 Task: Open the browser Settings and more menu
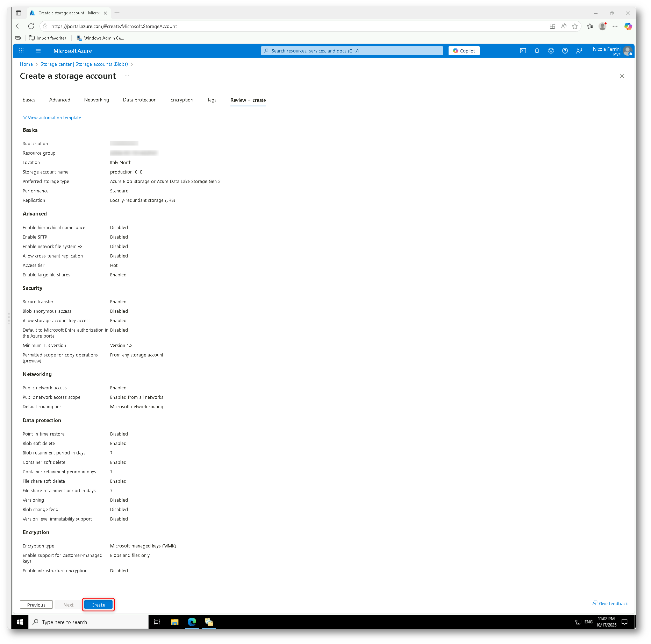click(615, 26)
